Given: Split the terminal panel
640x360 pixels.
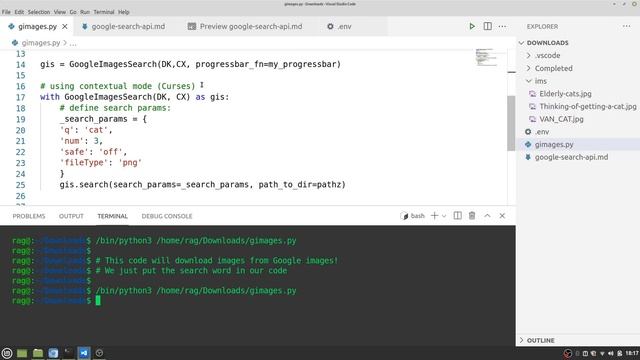Looking at the screenshot, I should click(x=458, y=216).
